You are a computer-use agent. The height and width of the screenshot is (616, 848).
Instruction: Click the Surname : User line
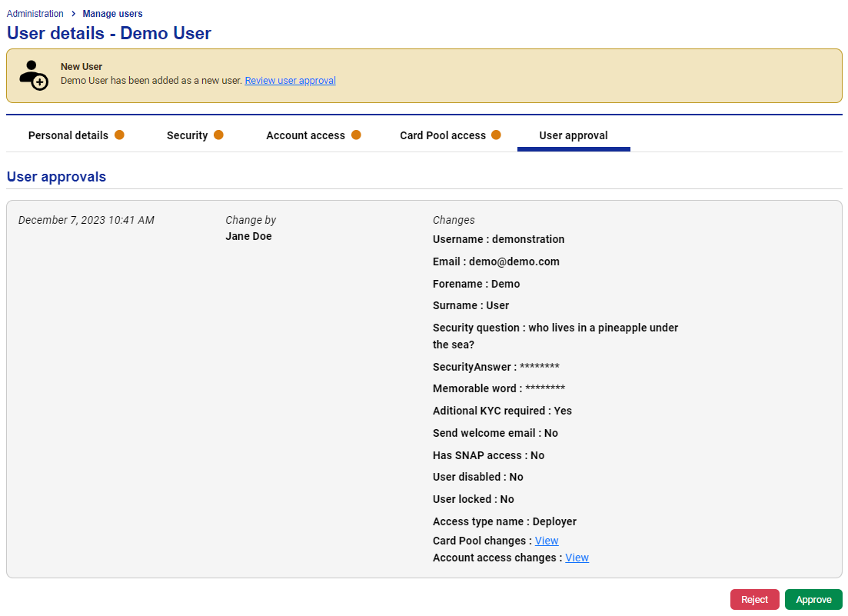[471, 305]
